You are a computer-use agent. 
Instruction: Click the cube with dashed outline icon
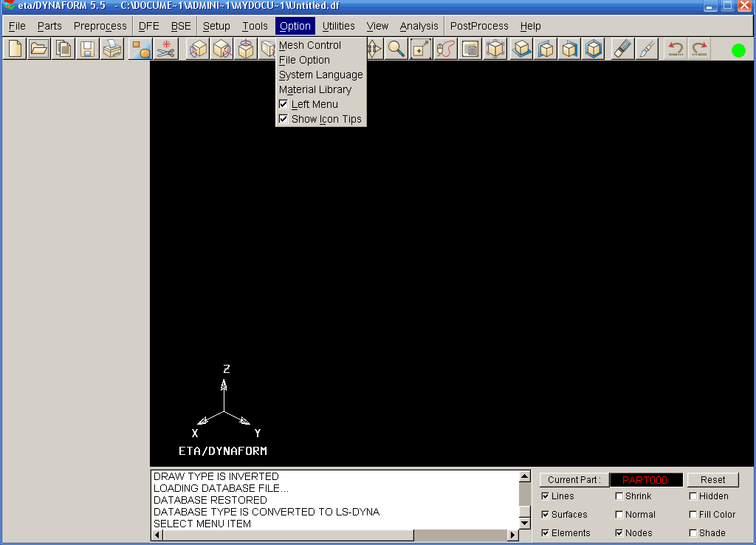click(x=495, y=49)
